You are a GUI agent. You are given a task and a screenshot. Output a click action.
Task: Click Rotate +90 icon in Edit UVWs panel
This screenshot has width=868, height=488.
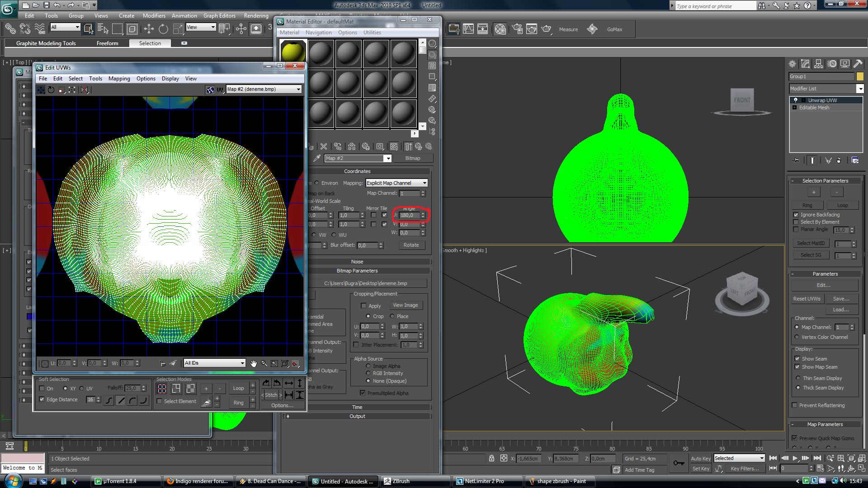coord(266,383)
